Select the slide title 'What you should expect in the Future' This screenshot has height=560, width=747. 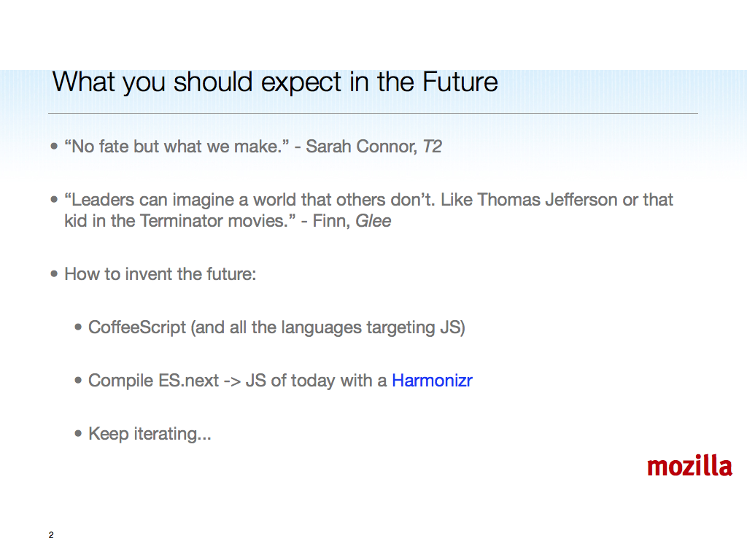pos(275,82)
